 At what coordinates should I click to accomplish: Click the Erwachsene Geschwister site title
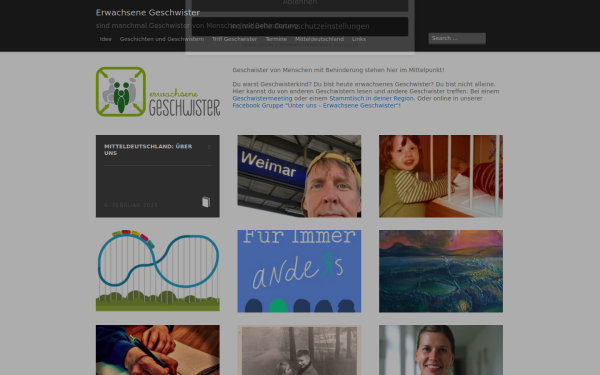pyautogui.click(x=148, y=13)
